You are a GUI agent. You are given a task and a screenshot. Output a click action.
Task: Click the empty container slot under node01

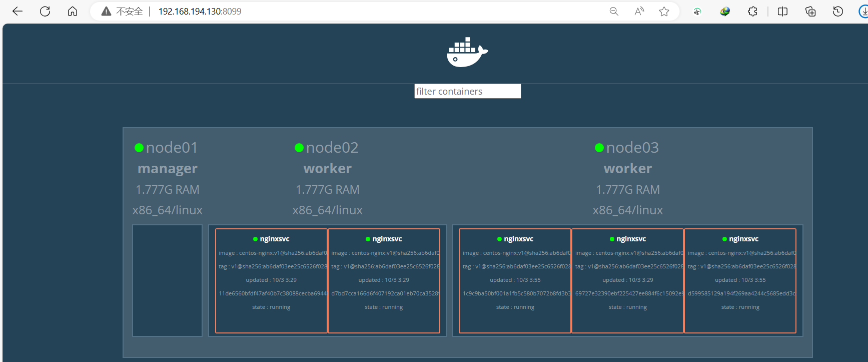pyautogui.click(x=168, y=280)
